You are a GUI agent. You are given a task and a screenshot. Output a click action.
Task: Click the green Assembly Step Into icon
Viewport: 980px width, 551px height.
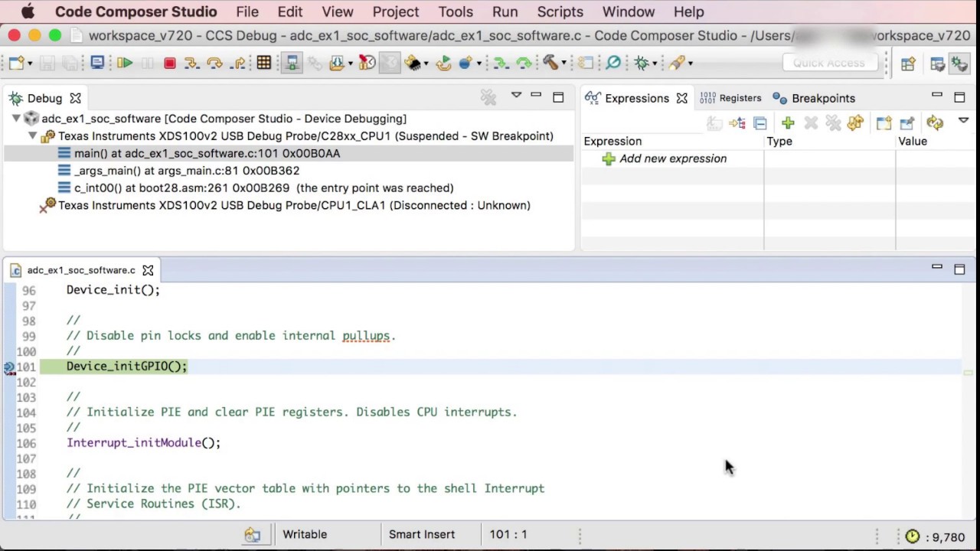501,64
